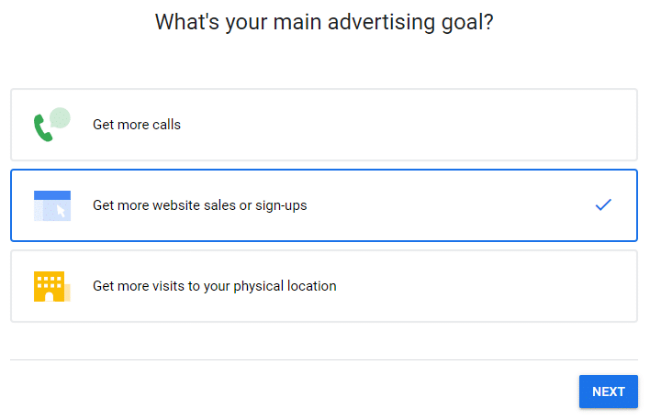This screenshot has width=661, height=419.
Task: Click the 'website sales or sign-ups' text
Action: click(x=230, y=205)
